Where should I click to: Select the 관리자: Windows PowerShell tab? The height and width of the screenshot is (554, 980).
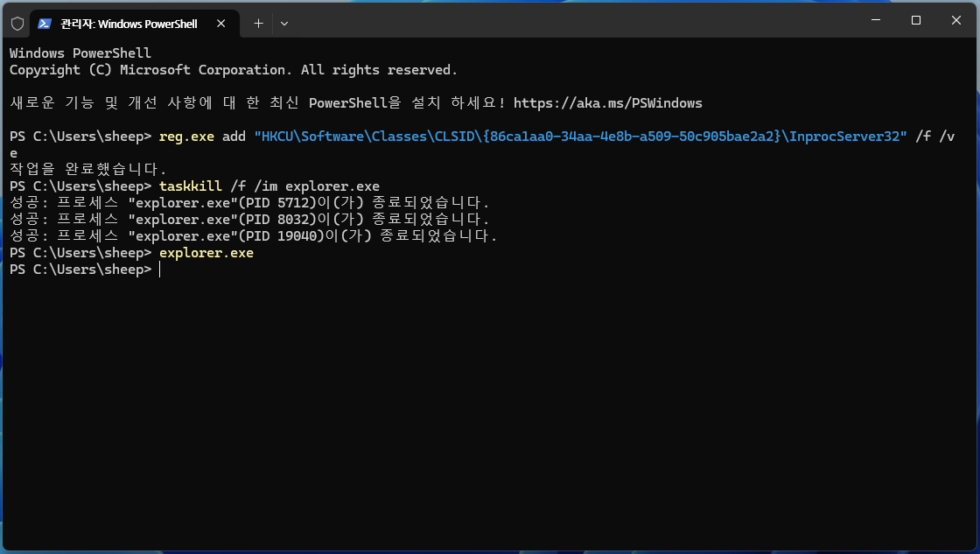click(x=134, y=24)
